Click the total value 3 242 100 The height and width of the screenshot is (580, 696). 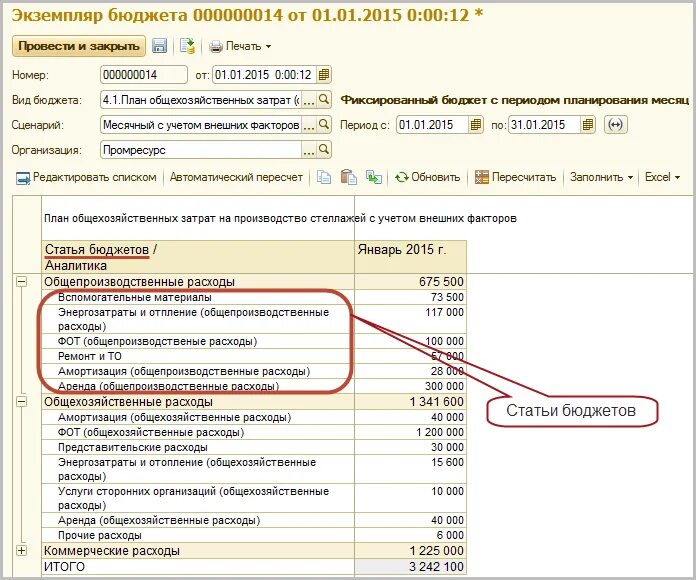click(x=411, y=567)
